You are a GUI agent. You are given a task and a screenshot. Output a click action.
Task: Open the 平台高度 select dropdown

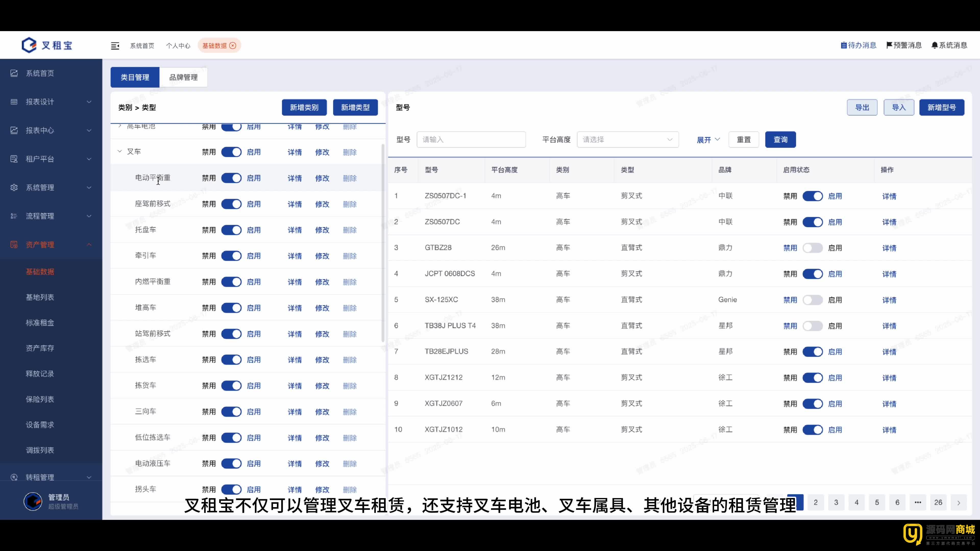pos(627,140)
